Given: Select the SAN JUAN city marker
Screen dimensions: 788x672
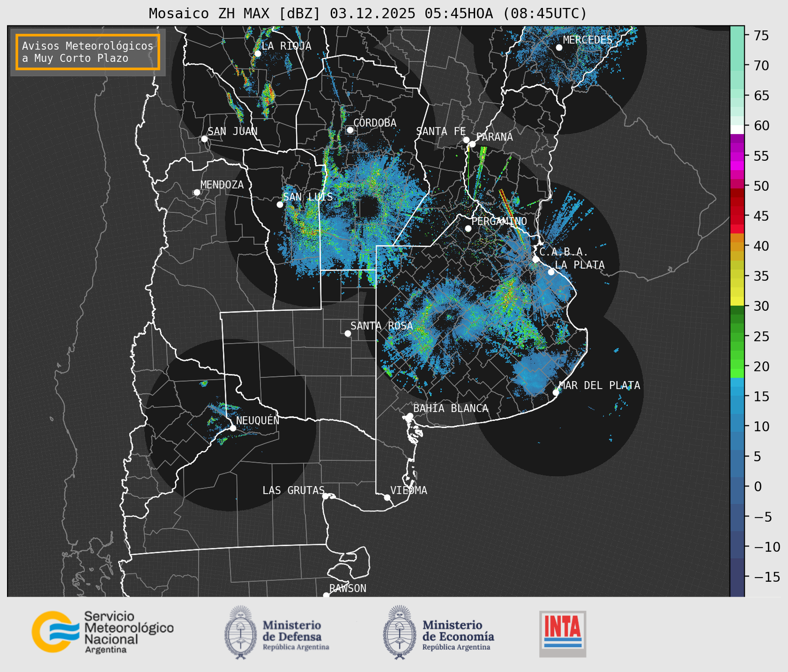Looking at the screenshot, I should [204, 139].
